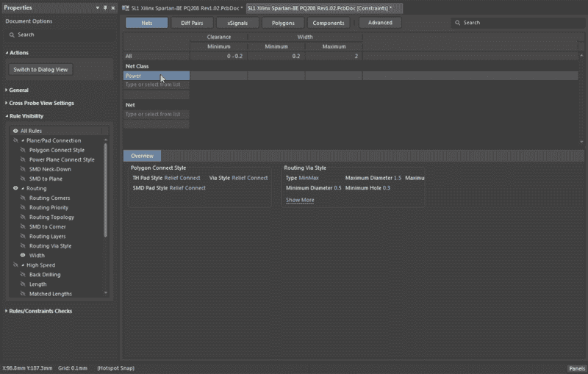The image size is (588, 374).
Task: Hide Width rule via eye icon
Action: 23,255
